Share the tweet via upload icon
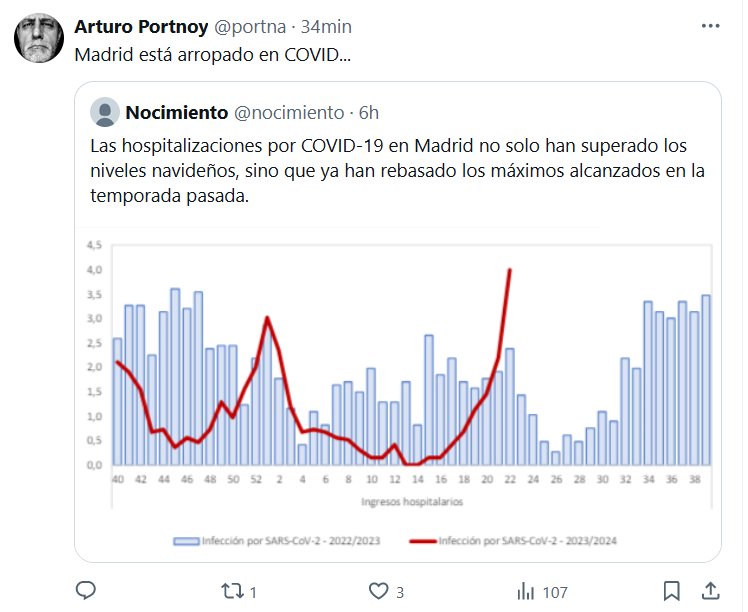Viewport: 748px width, 612px height. tap(711, 591)
